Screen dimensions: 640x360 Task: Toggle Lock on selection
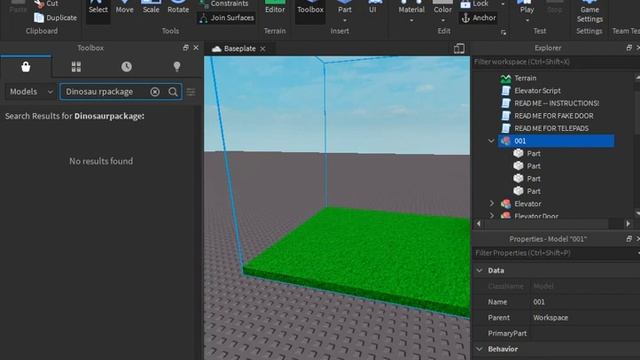click(474, 4)
